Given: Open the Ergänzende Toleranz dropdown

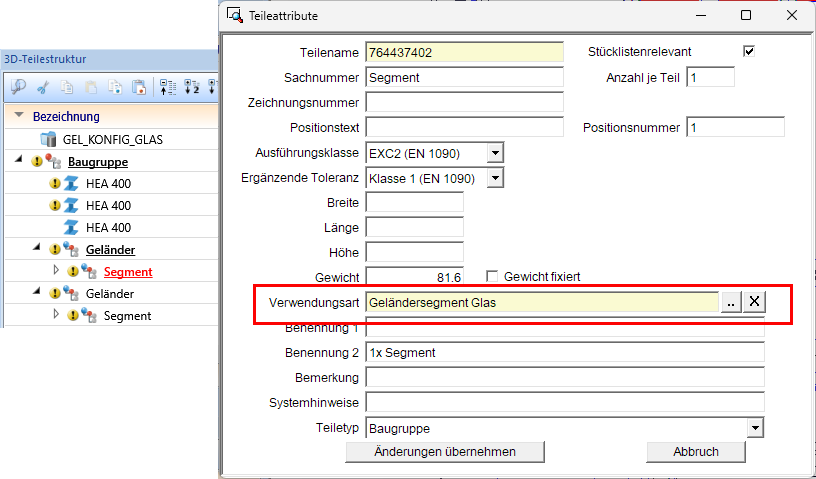Looking at the screenshot, I should pyautogui.click(x=495, y=178).
